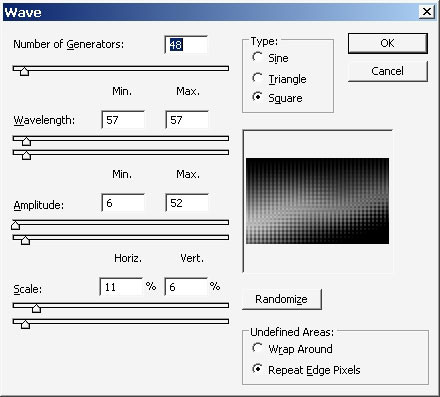Click the Cancel button
The width and height of the screenshot is (440, 397).
388,71
